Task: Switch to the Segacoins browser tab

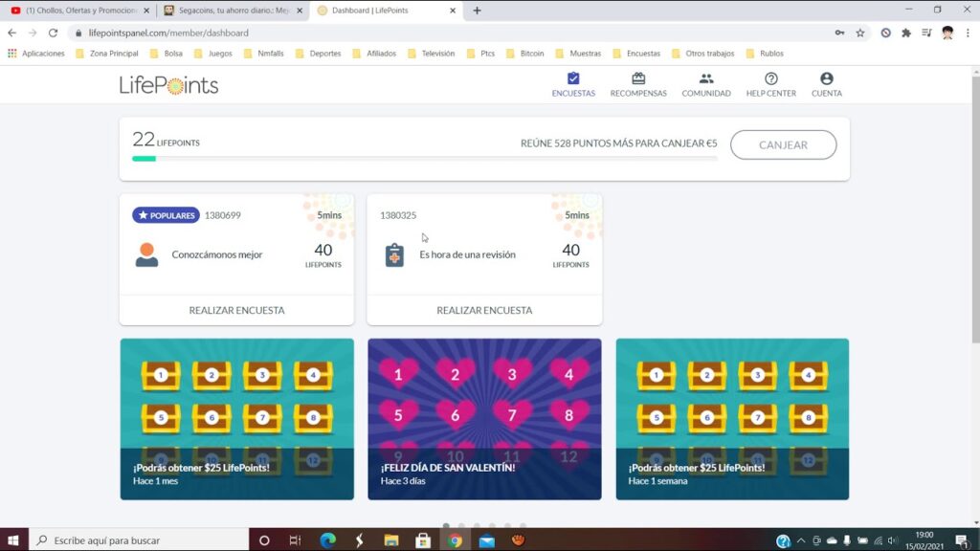Action: click(234, 11)
